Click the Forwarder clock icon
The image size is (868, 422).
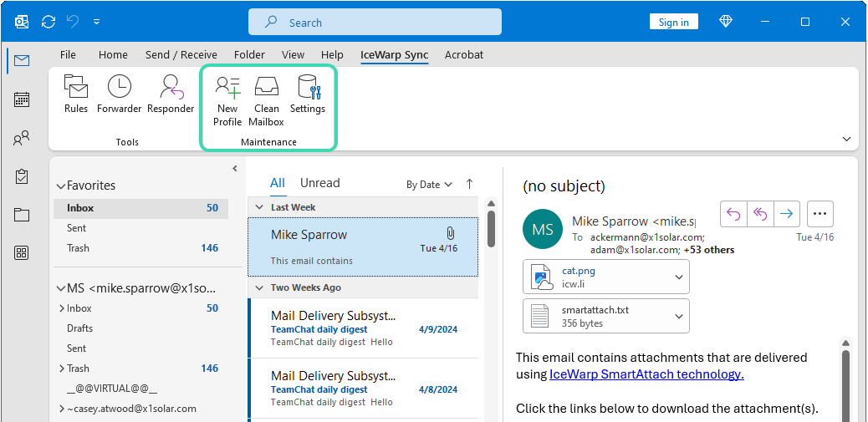click(x=120, y=86)
